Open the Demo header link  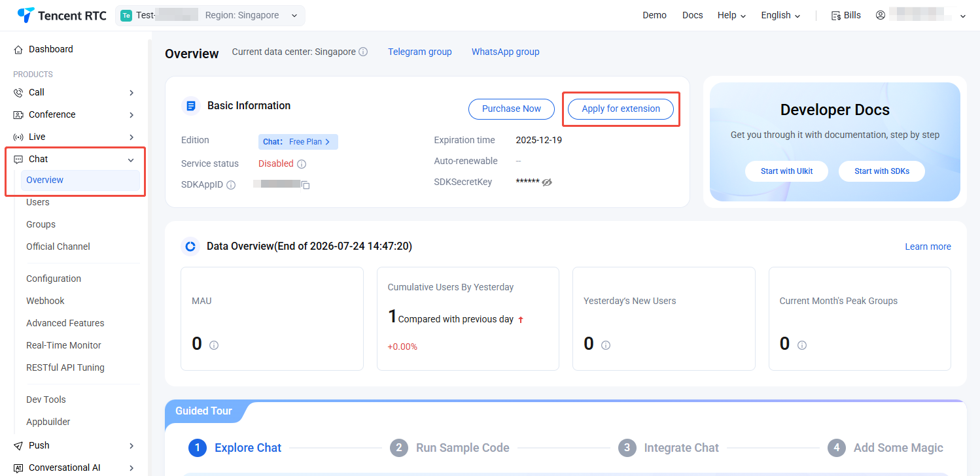click(654, 16)
